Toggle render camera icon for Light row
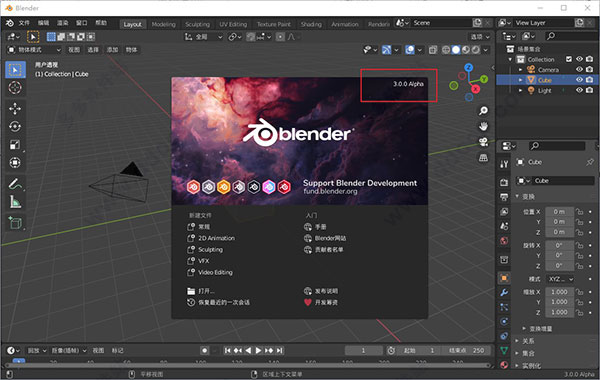 [590, 90]
